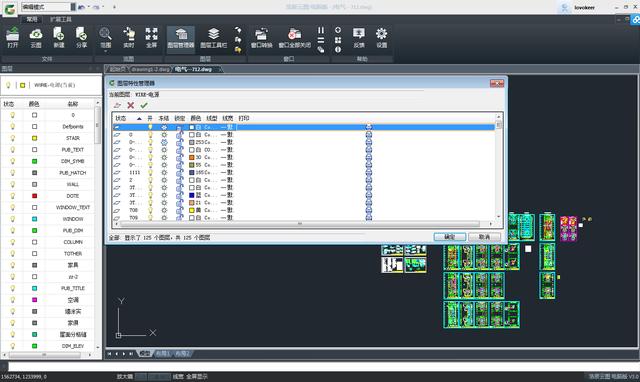Click the yellow color swatch of layer 708

191,210
